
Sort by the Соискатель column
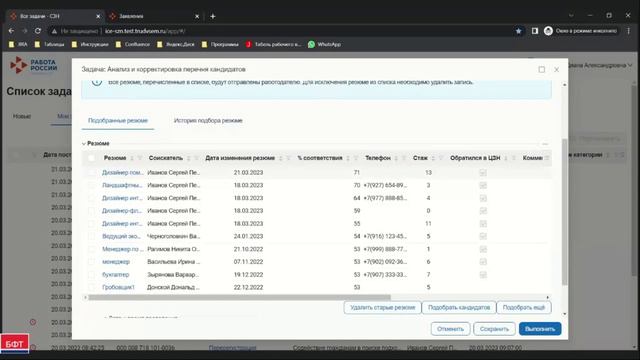(x=189, y=158)
